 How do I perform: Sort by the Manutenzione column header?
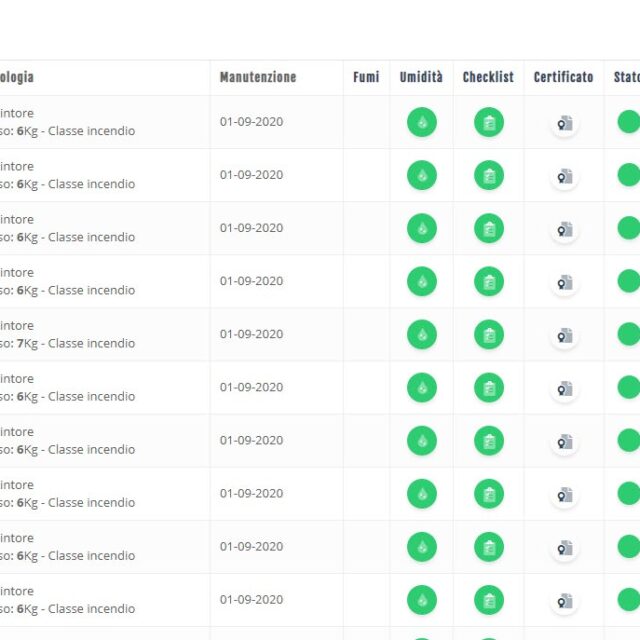(x=258, y=77)
